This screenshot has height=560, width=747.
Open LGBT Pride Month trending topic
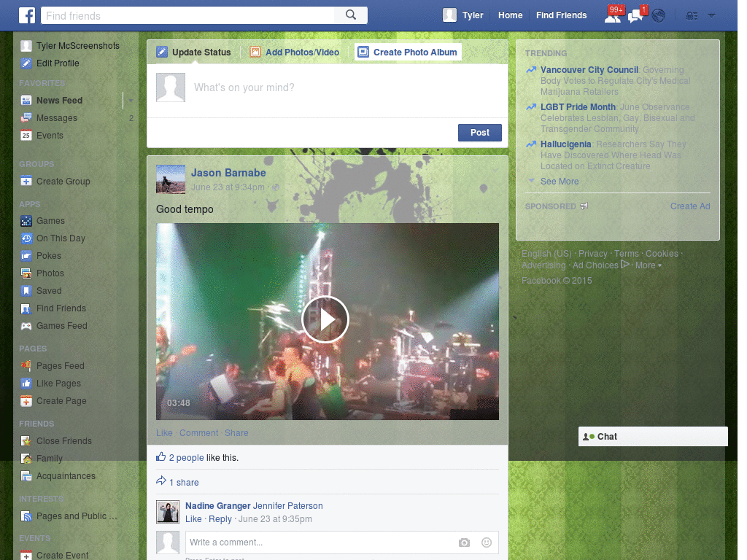578,107
